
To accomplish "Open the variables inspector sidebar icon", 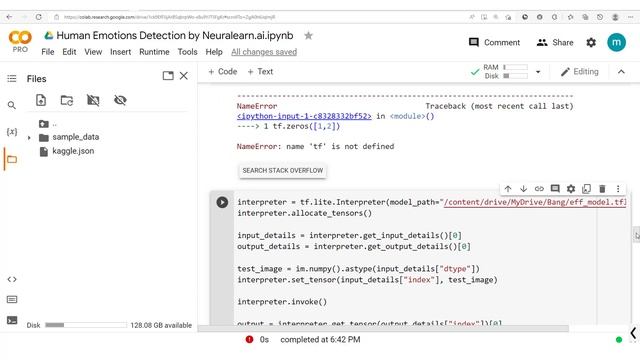I will pos(12,131).
